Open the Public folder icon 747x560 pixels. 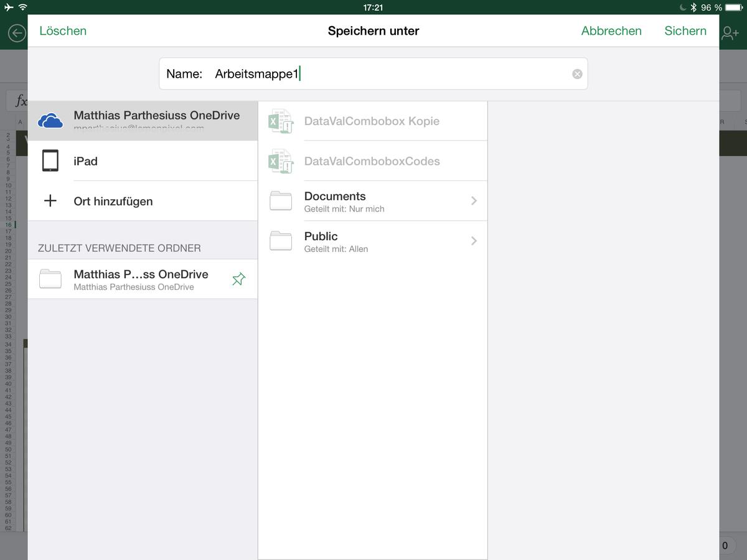[x=281, y=241]
